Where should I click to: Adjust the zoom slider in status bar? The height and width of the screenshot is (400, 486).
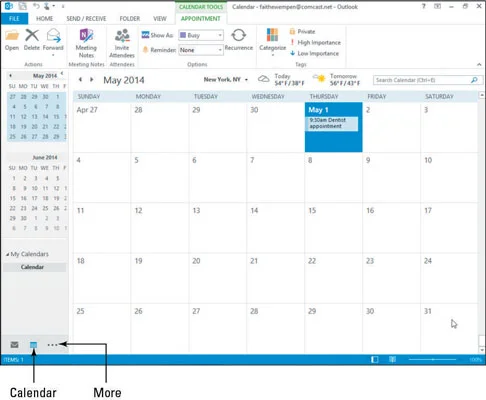point(432,360)
